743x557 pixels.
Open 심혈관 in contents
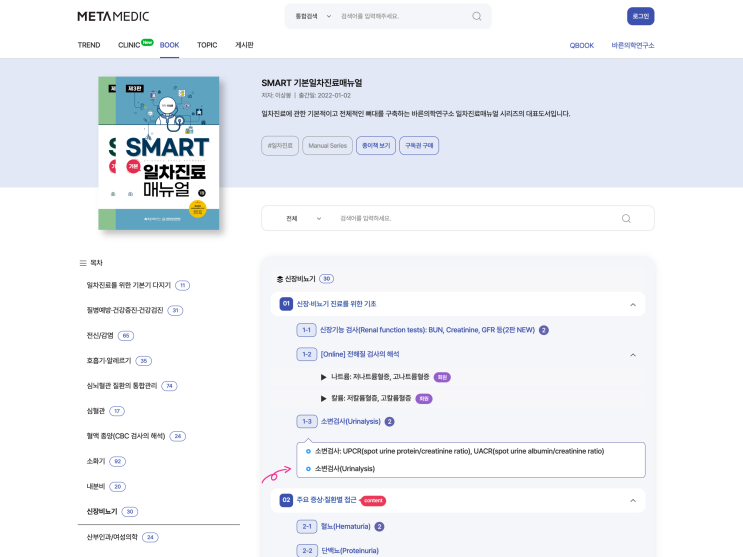(95, 411)
